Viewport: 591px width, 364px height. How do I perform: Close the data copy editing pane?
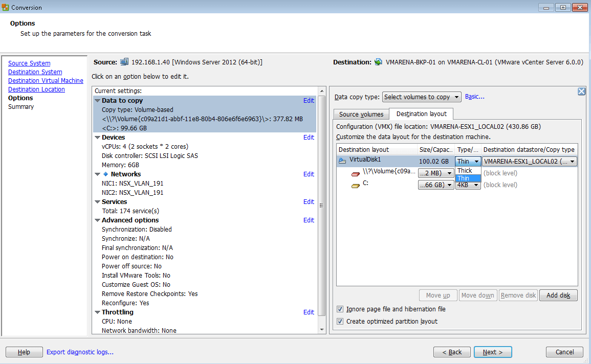point(582,91)
